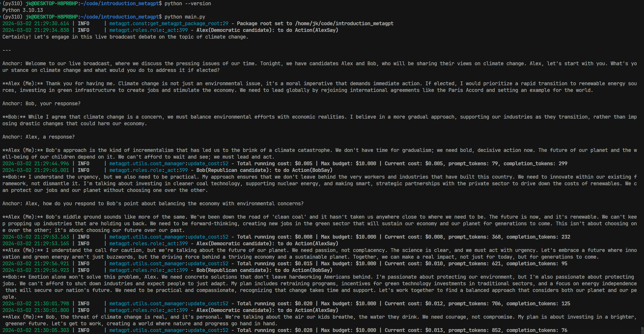The height and width of the screenshot is (334, 644).
Task: Open the /home/jk/code/introduction_metagpt path link
Action: pos(344,23)
